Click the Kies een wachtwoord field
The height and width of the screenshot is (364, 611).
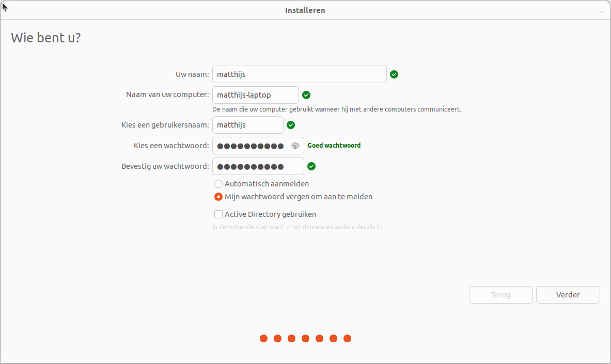[x=252, y=146]
